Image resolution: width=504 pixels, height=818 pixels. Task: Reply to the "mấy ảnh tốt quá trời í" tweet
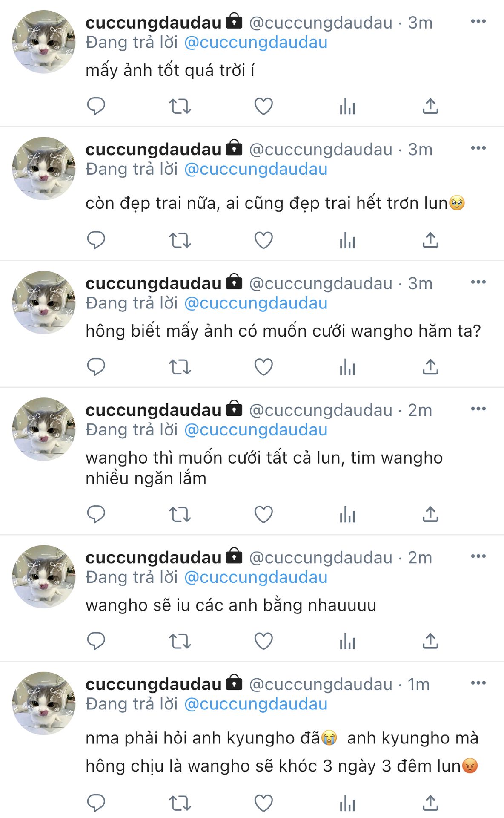pos(96,106)
